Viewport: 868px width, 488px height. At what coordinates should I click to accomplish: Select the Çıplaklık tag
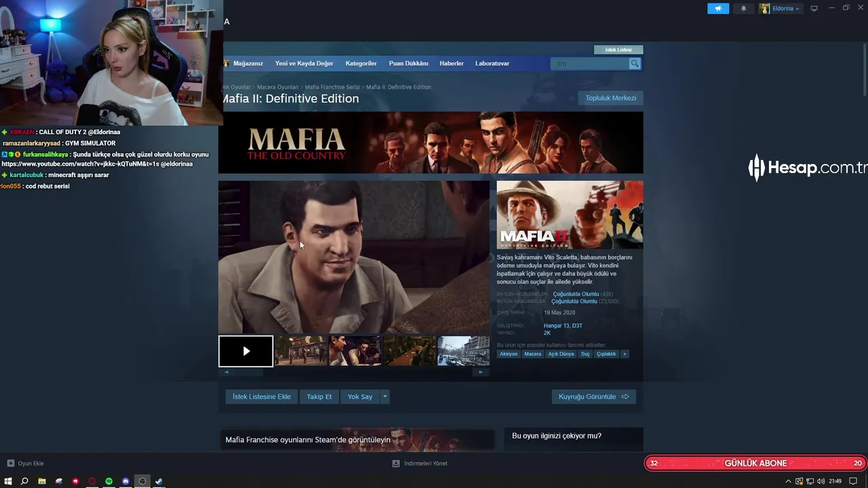(x=606, y=354)
